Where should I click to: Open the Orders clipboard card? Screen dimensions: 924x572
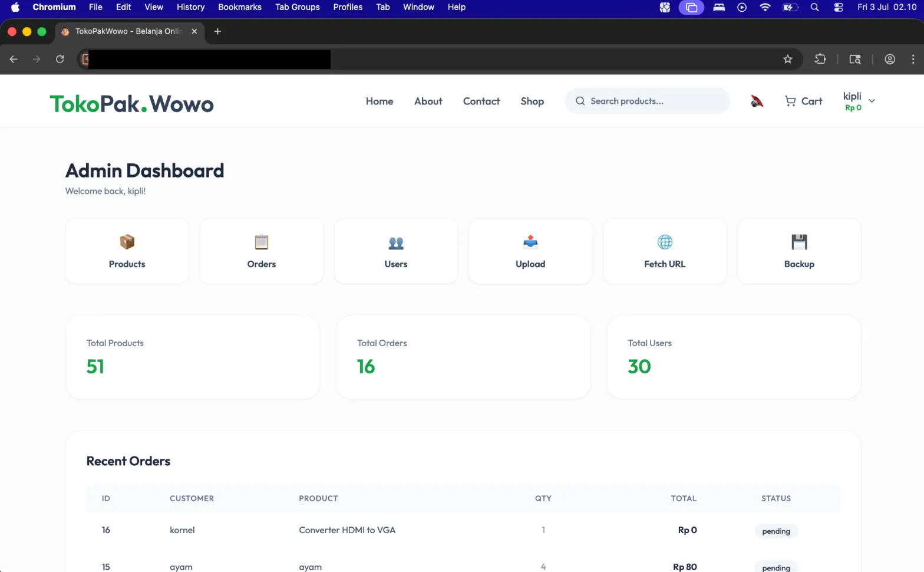pos(262,251)
